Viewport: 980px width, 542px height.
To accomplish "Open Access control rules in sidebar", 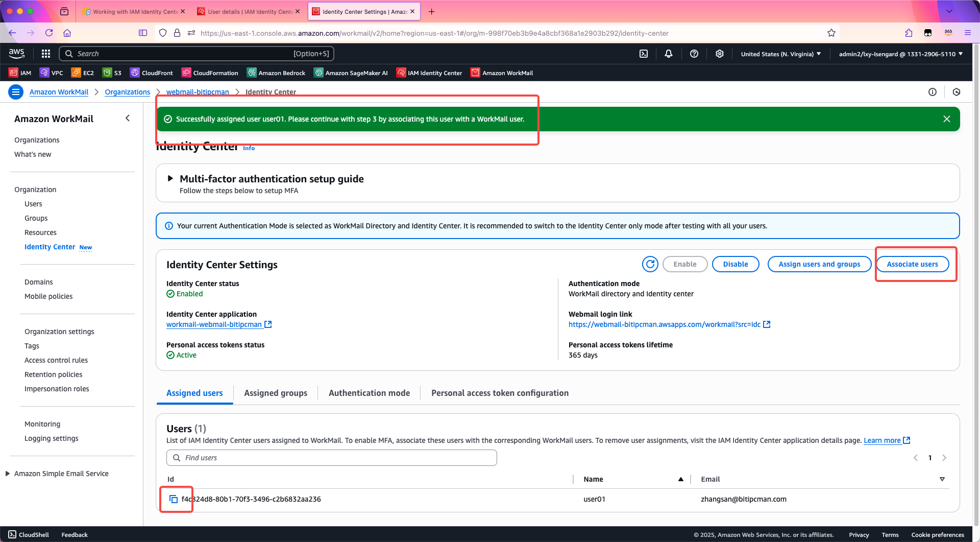I will (x=56, y=360).
